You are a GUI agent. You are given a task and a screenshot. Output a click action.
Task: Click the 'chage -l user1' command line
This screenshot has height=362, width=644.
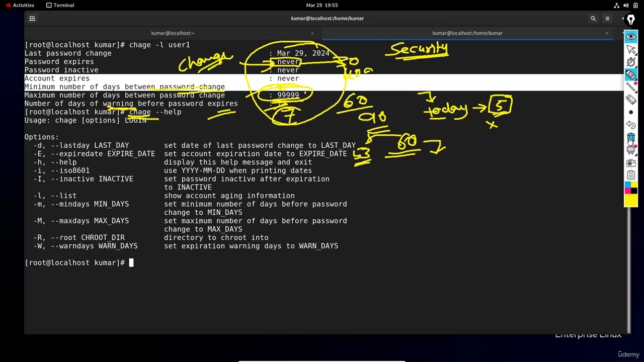click(159, 45)
